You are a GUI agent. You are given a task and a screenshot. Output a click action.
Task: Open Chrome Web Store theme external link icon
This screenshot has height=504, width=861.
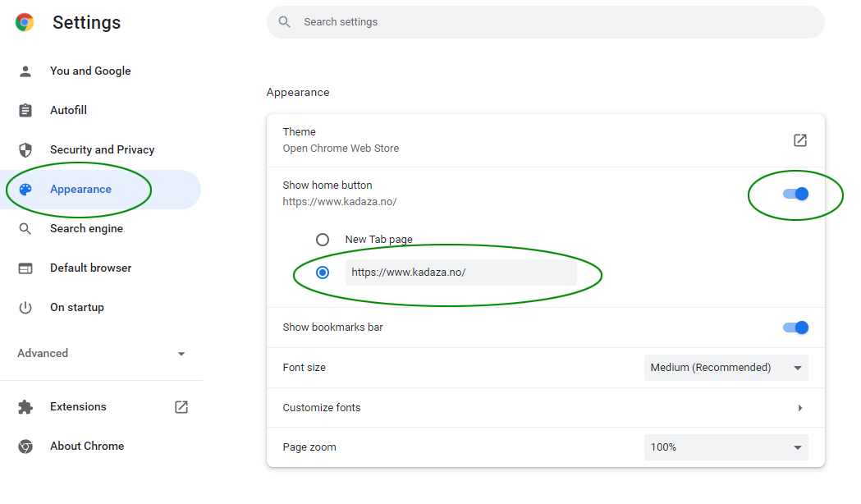(799, 140)
